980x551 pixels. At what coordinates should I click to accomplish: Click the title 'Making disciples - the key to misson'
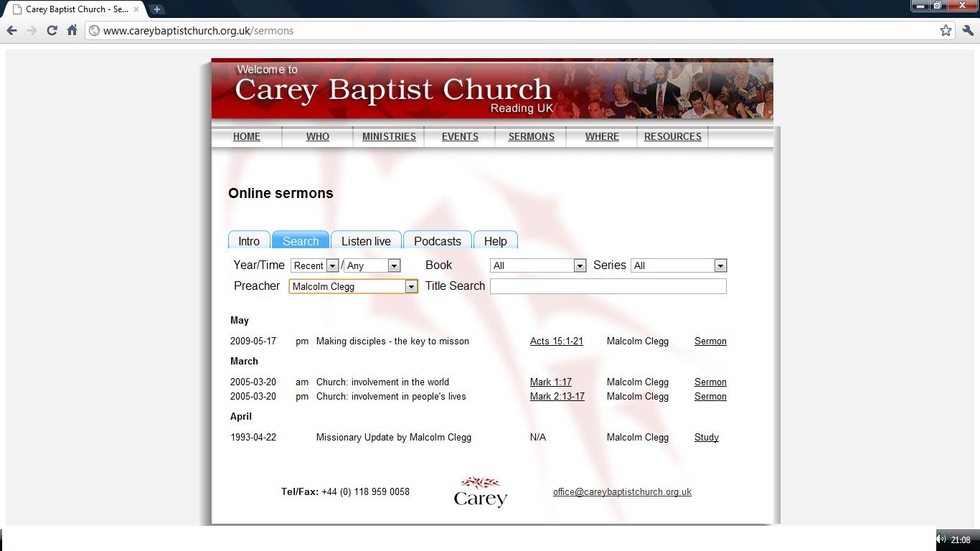pos(392,342)
